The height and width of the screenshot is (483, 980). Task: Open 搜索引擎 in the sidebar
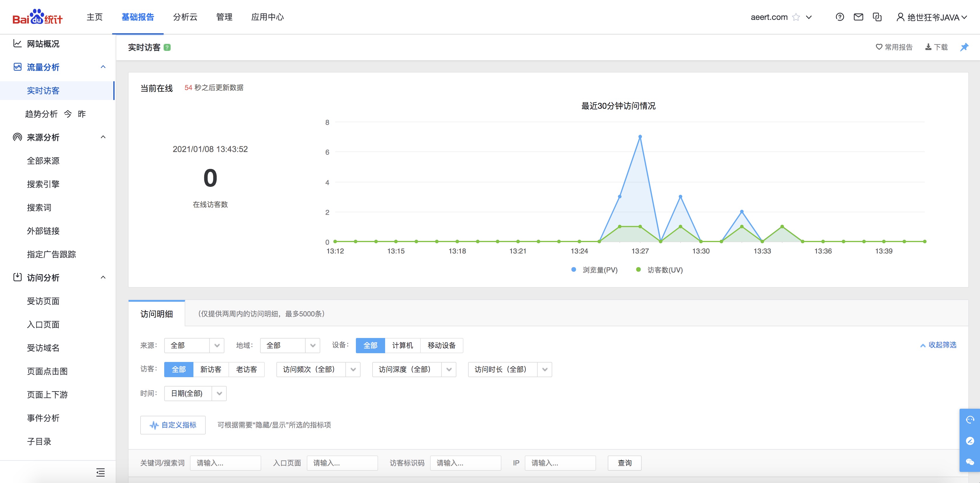[x=43, y=184]
